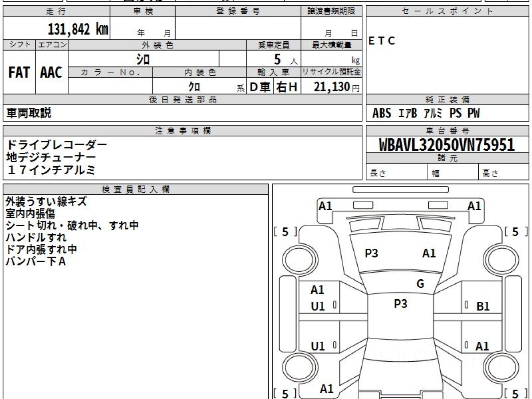Image resolution: width=532 pixels, height=399 pixels.
Task: Click the exterior color value シロ
Action: pyautogui.click(x=143, y=59)
